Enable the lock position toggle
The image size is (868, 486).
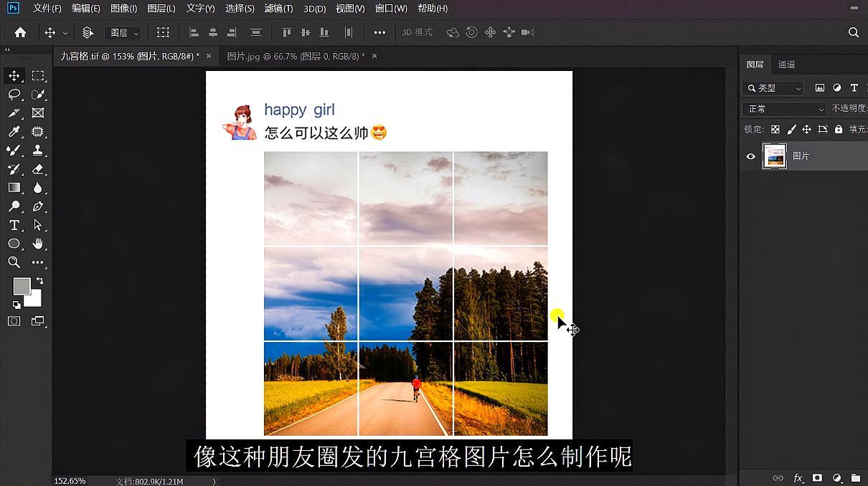pos(808,129)
